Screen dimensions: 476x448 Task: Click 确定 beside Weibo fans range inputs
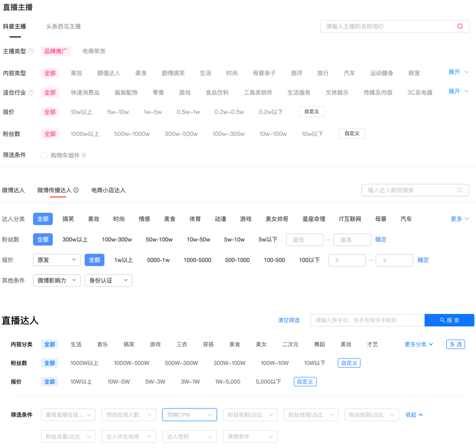click(x=381, y=240)
